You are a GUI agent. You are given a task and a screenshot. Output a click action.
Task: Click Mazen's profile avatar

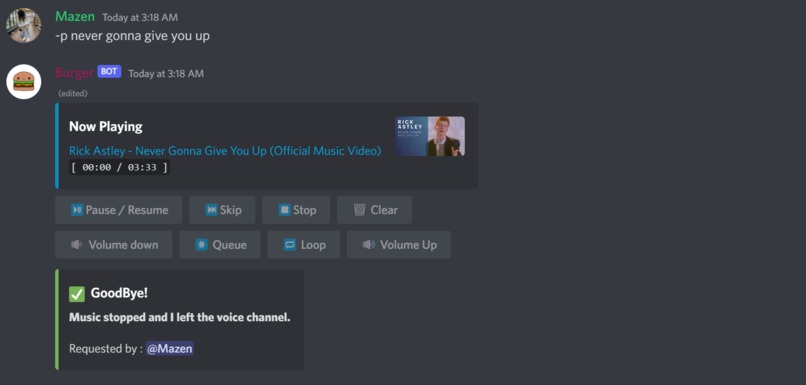point(24,25)
